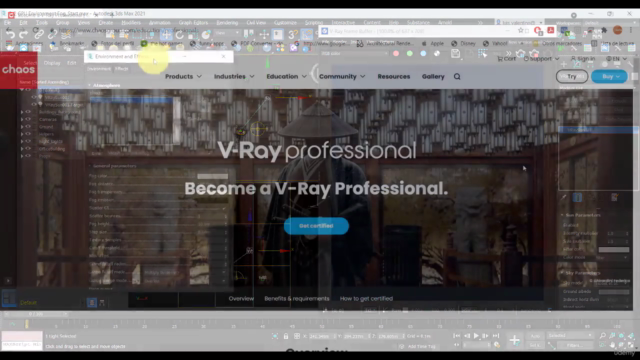Click the Fog color swatch
Screen dimensions: 640x360
tap(213, 176)
